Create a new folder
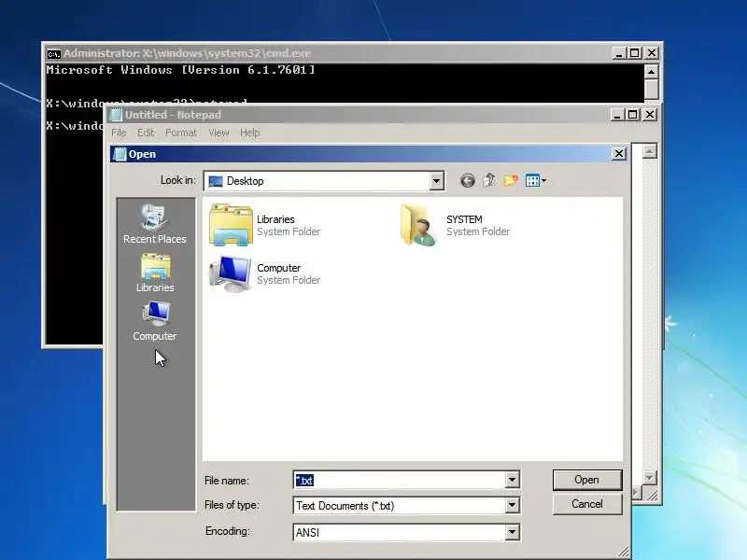747x560 pixels. [511, 180]
